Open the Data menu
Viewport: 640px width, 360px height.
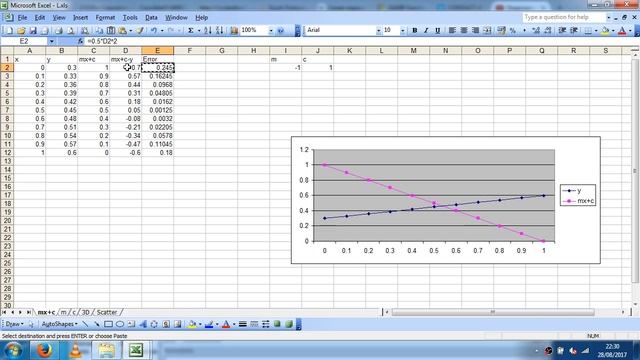point(151,18)
